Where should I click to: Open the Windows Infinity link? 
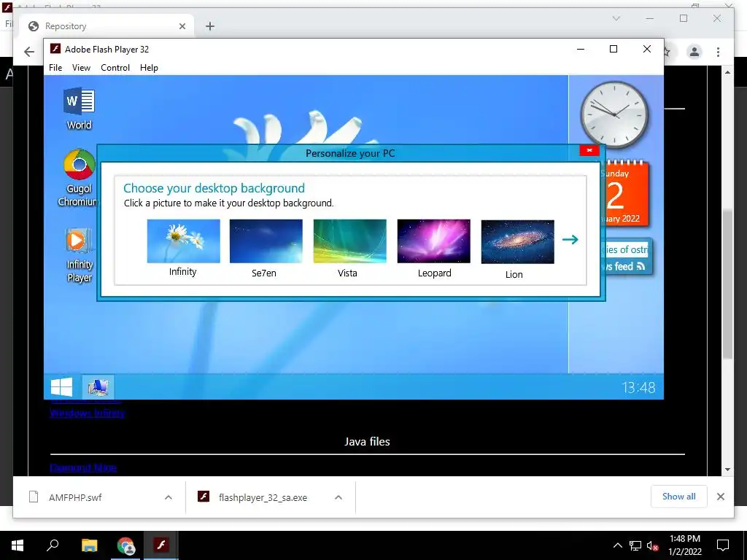[x=88, y=413]
